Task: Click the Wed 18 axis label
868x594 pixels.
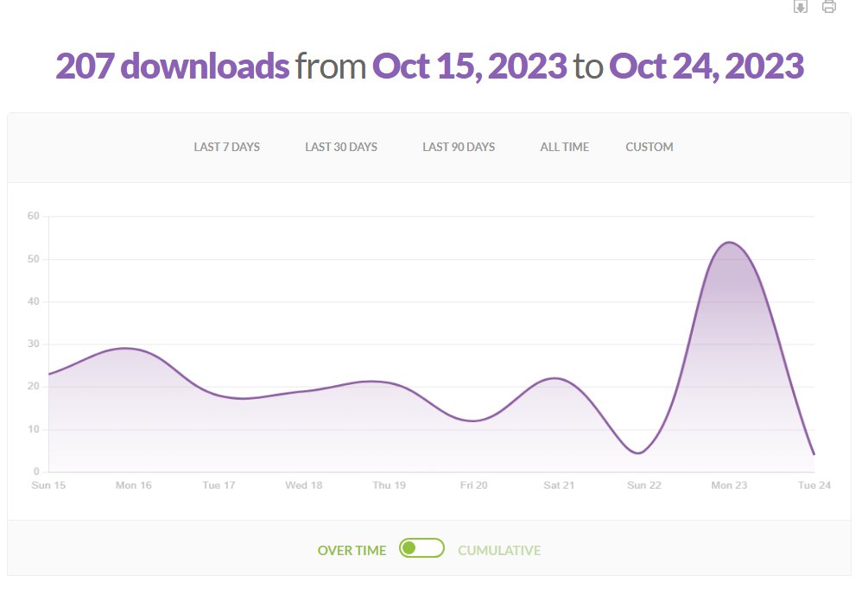Action: click(304, 485)
